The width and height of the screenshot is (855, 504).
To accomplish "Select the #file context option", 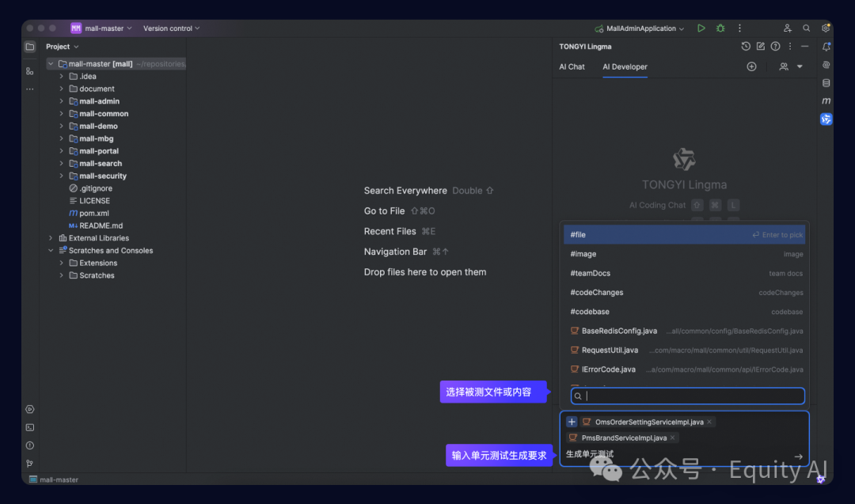I will click(684, 234).
